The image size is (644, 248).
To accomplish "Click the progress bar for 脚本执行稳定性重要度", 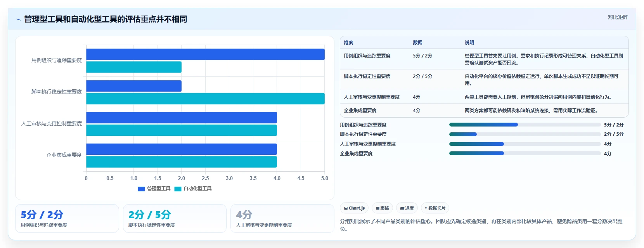I will (x=525, y=134).
